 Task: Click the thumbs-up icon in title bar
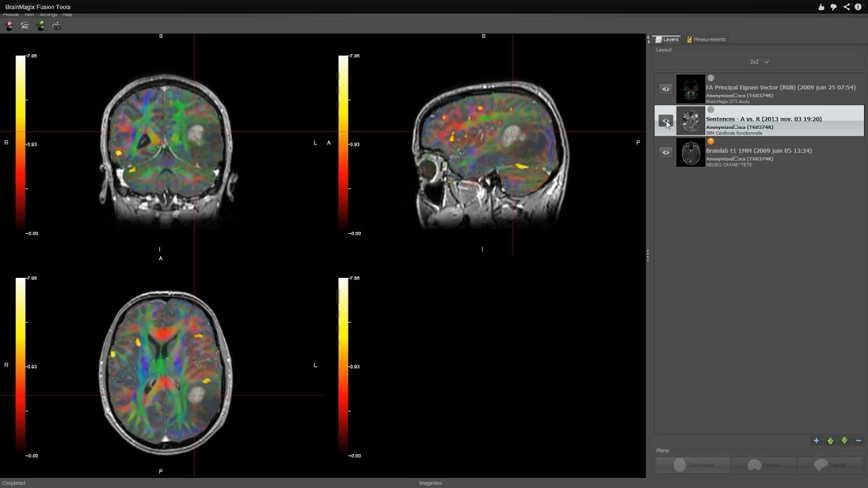(821, 7)
